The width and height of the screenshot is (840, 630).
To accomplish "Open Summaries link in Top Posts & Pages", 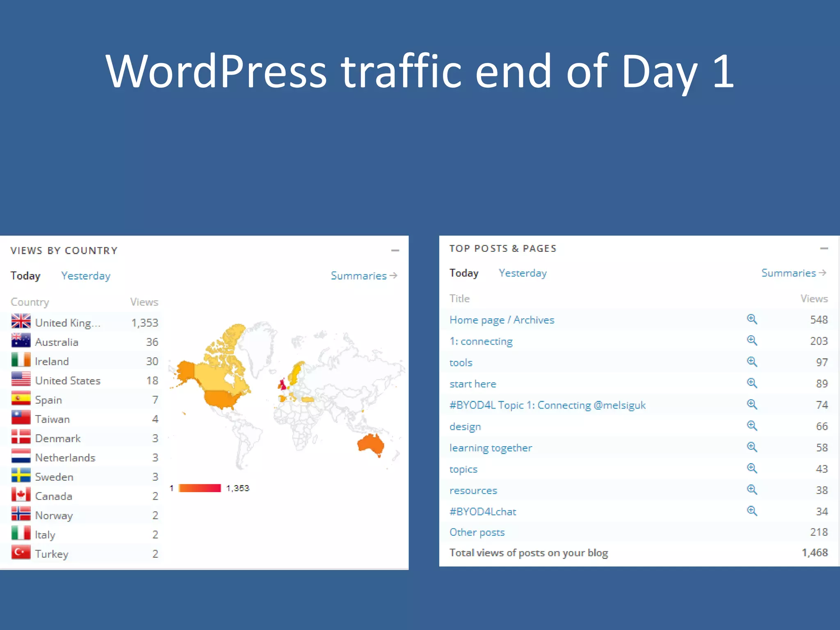I will (794, 273).
